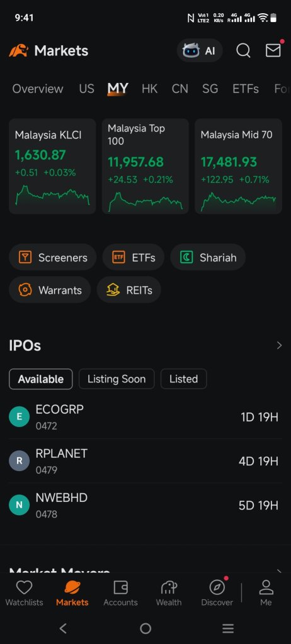The height and width of the screenshot is (644, 291).
Task: Select the MY market tab
Action: (118, 89)
